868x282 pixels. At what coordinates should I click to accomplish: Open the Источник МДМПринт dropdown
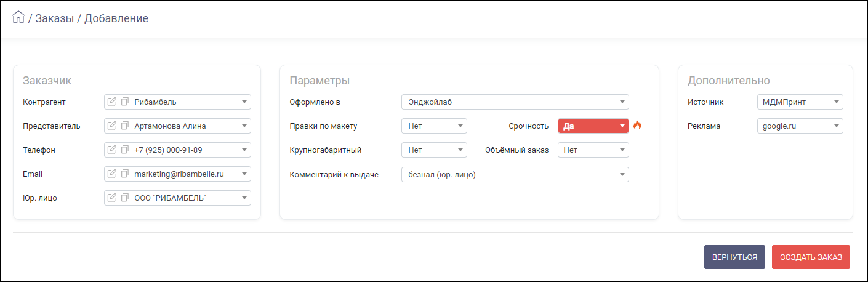(x=800, y=102)
